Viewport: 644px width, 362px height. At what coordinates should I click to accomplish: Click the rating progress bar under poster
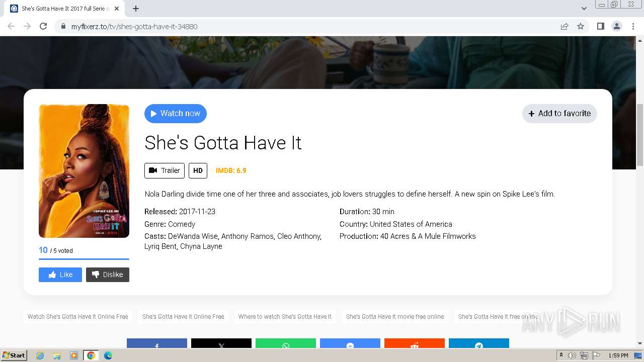[84, 259]
